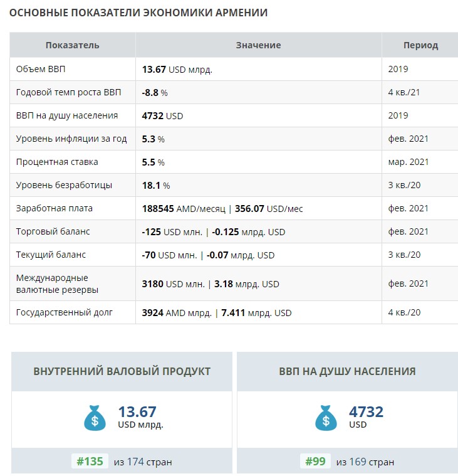Click the money bag icon beside 13.67
Screen dimensions: 458x476
point(95,418)
